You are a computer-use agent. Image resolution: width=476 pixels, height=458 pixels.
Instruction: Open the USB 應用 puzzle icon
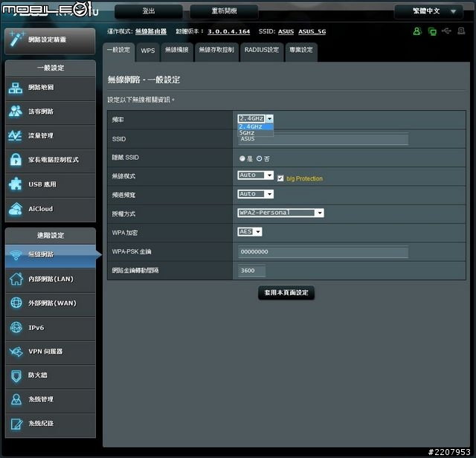click(16, 184)
